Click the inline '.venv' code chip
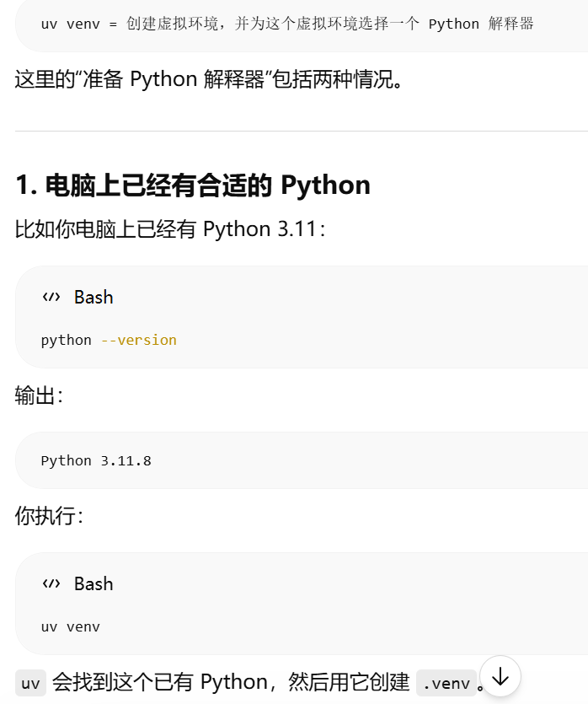This screenshot has width=588, height=704. point(446,683)
